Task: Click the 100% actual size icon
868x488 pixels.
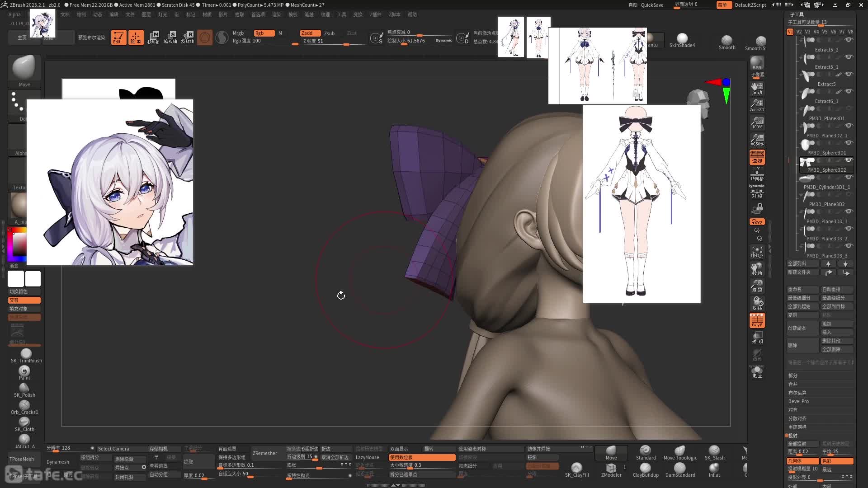Action: 757,122
